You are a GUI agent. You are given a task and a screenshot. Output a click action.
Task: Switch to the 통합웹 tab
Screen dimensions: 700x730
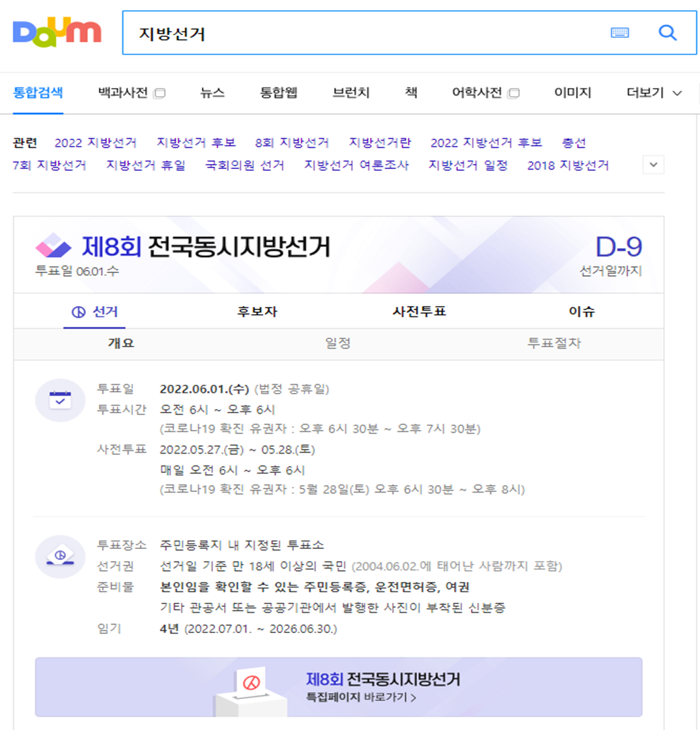pyautogui.click(x=278, y=93)
